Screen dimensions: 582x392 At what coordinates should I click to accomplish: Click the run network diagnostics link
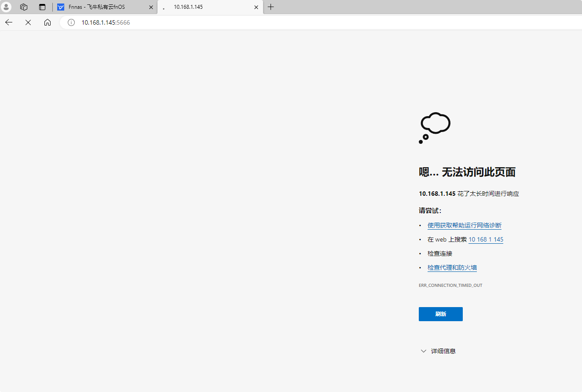click(x=465, y=225)
